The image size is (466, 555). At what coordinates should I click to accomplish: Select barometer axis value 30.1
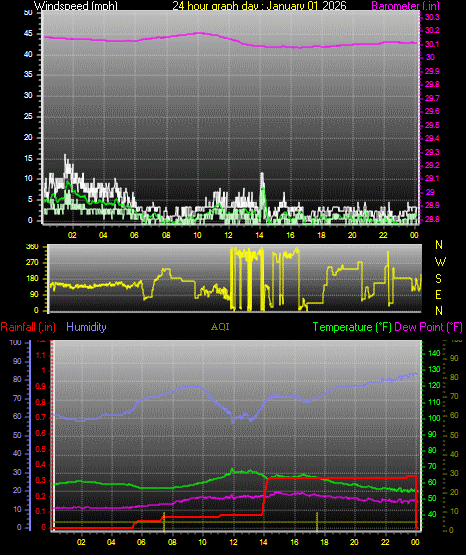coord(432,44)
